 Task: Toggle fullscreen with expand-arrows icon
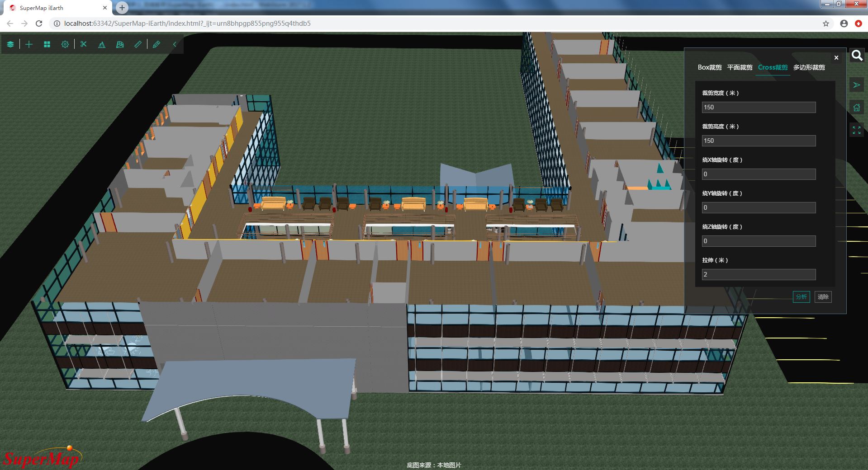(x=857, y=130)
